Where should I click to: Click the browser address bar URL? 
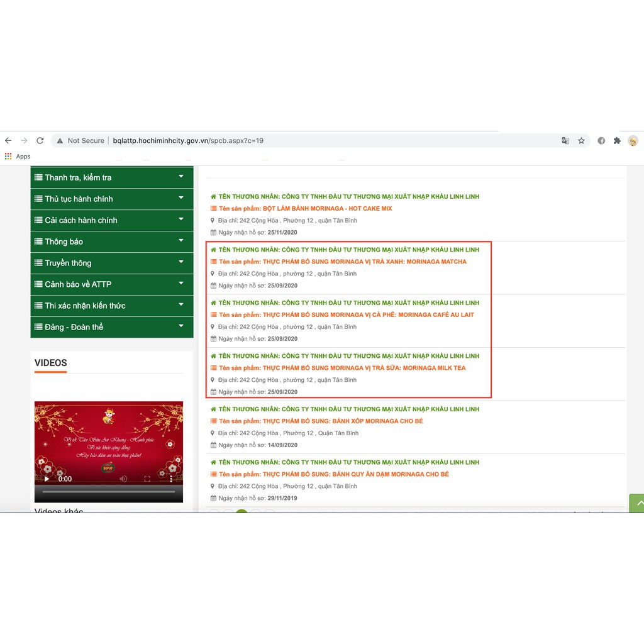188,140
